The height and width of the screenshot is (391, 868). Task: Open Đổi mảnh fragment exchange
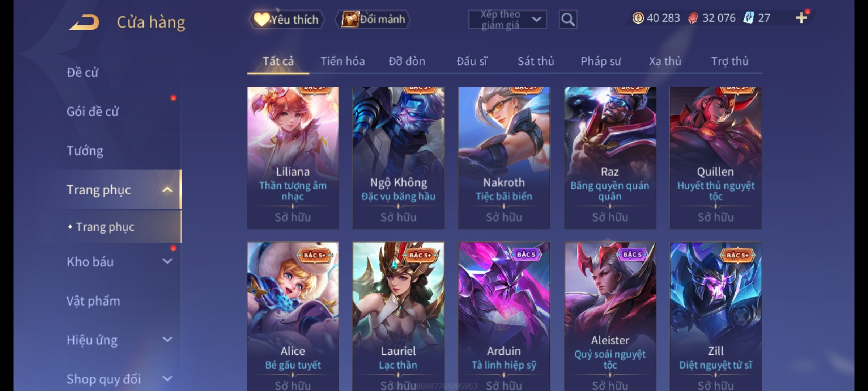(373, 20)
